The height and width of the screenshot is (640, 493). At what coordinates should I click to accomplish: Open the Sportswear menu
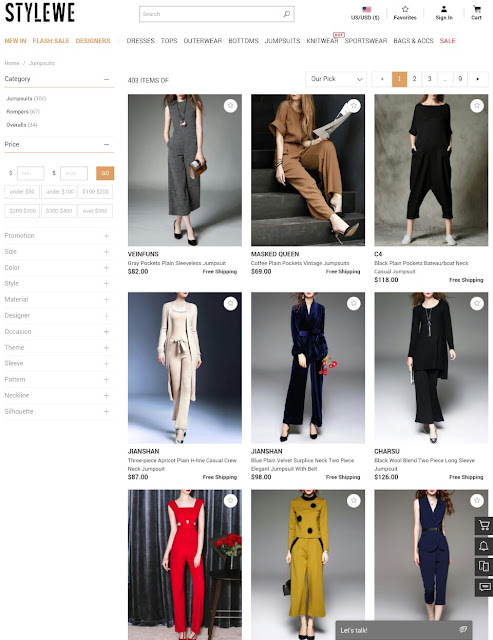coord(366,41)
